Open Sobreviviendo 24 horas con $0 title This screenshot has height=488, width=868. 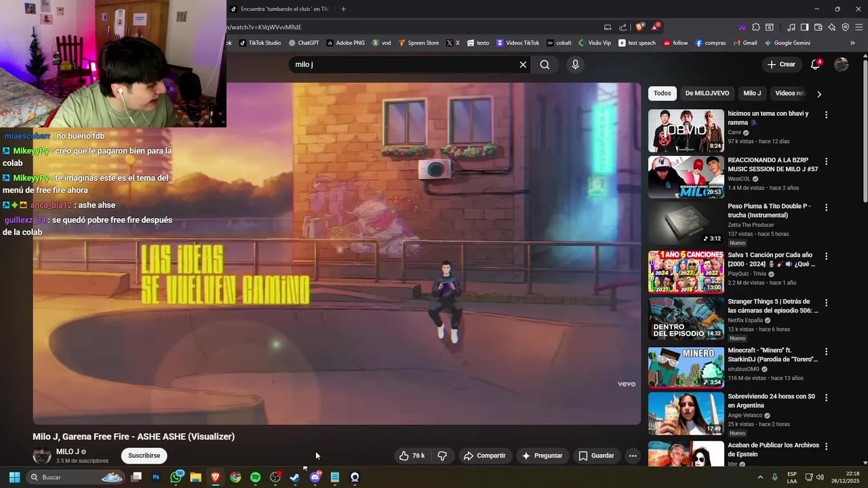tap(771, 401)
